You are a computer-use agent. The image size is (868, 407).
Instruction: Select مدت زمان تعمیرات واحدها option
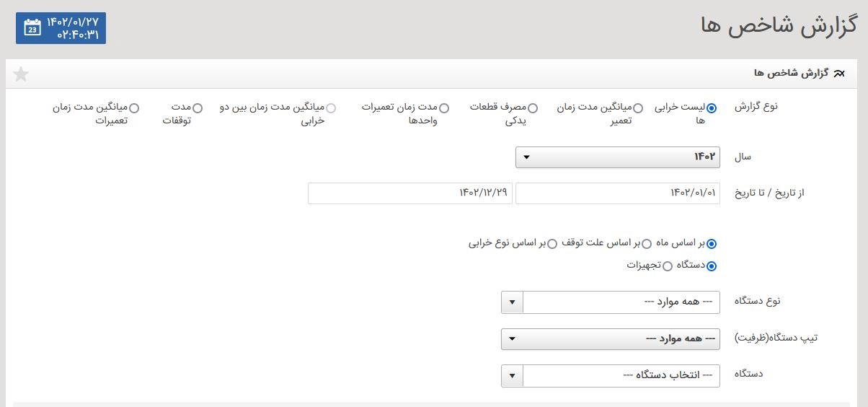point(443,108)
